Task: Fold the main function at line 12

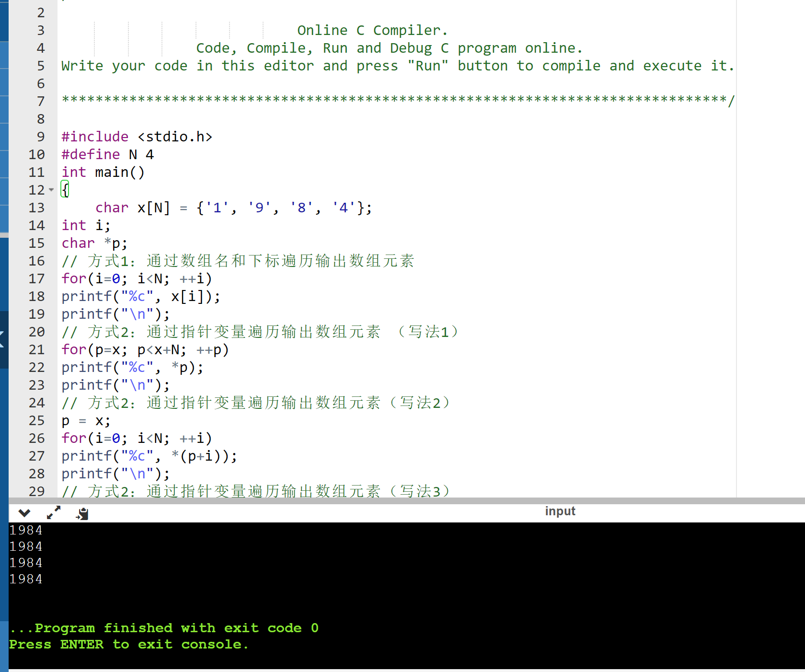Action: (51, 190)
